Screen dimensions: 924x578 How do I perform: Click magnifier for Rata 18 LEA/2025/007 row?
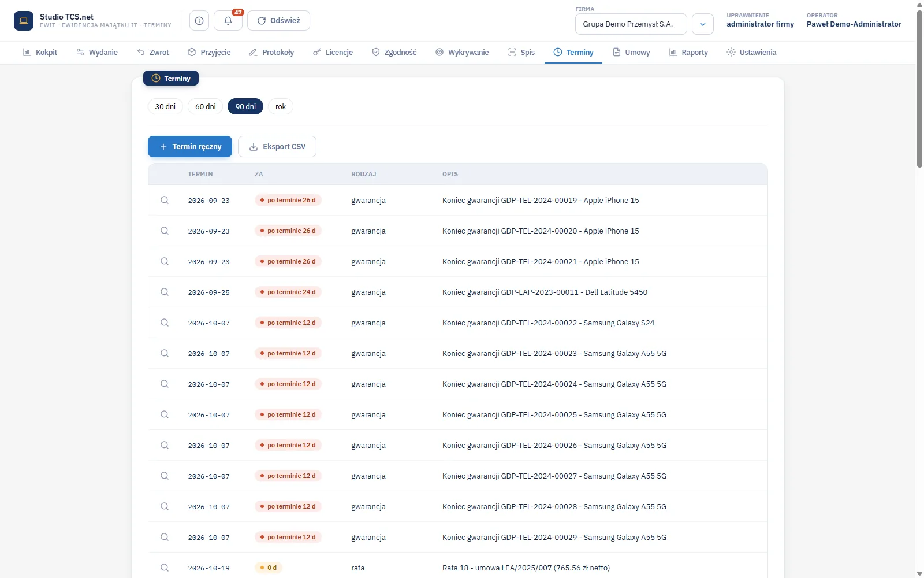click(165, 568)
